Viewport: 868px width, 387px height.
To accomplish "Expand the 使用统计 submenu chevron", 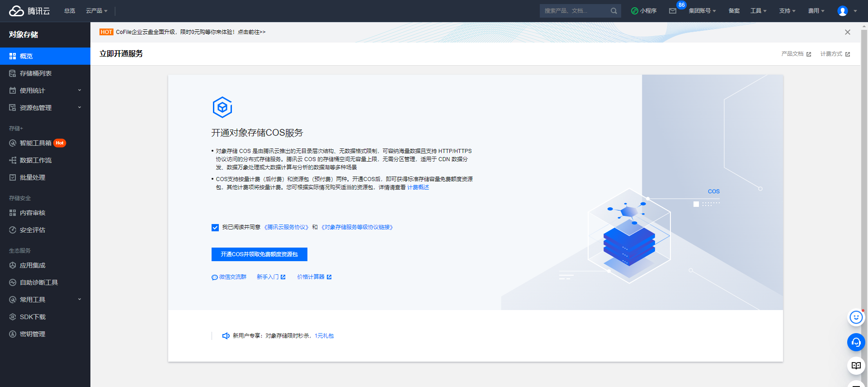I will tap(80, 91).
